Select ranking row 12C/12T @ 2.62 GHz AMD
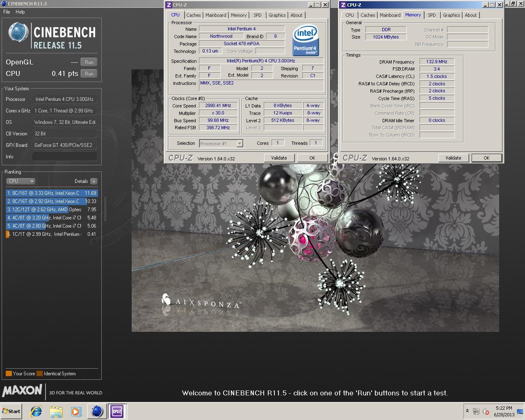Viewport: 525px width, 420px height. click(52, 210)
